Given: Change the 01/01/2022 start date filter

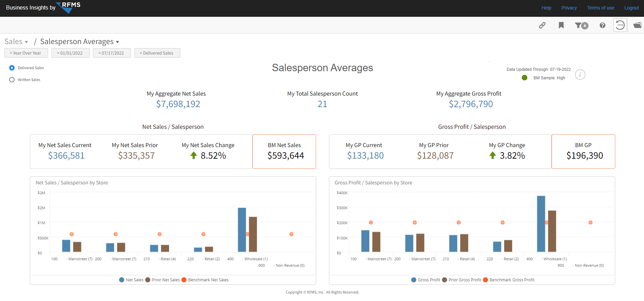Looking at the screenshot, I should point(70,53).
